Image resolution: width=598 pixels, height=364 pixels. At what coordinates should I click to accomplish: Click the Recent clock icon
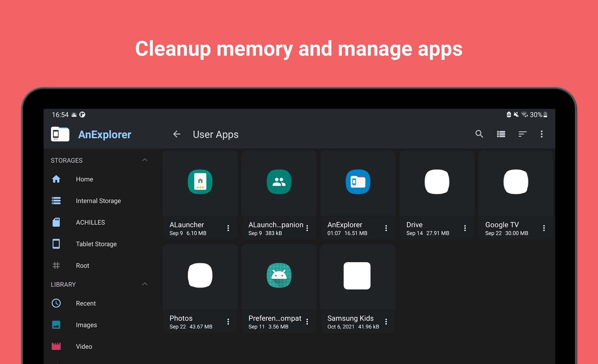pyautogui.click(x=56, y=303)
